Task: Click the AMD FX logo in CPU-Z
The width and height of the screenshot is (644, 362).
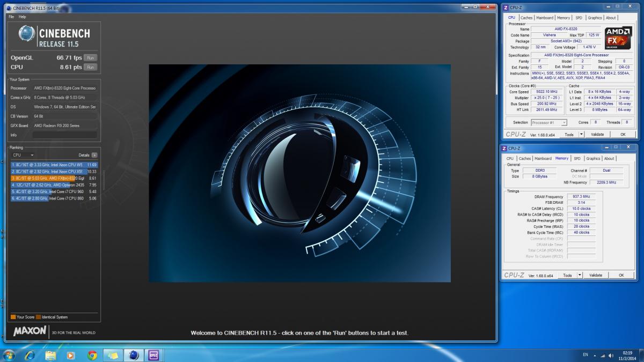Action: click(x=618, y=39)
